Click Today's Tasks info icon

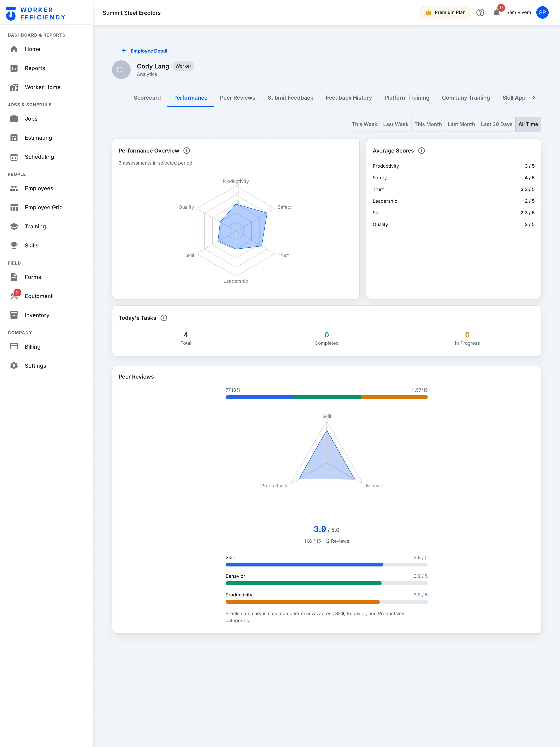tap(164, 318)
